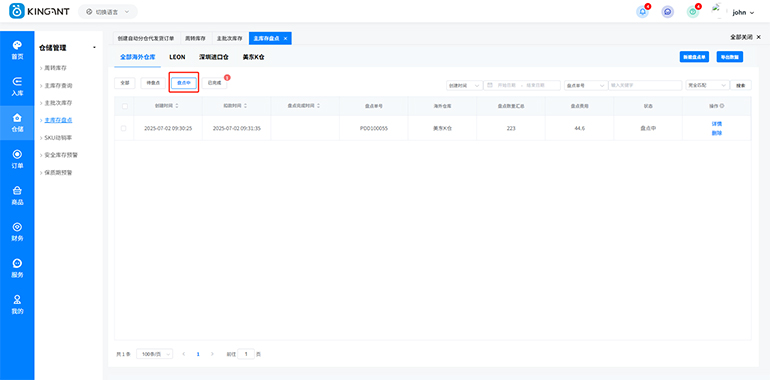Select the 全部海外仓库 warehouse tab
The image size is (770, 380).
coord(138,57)
